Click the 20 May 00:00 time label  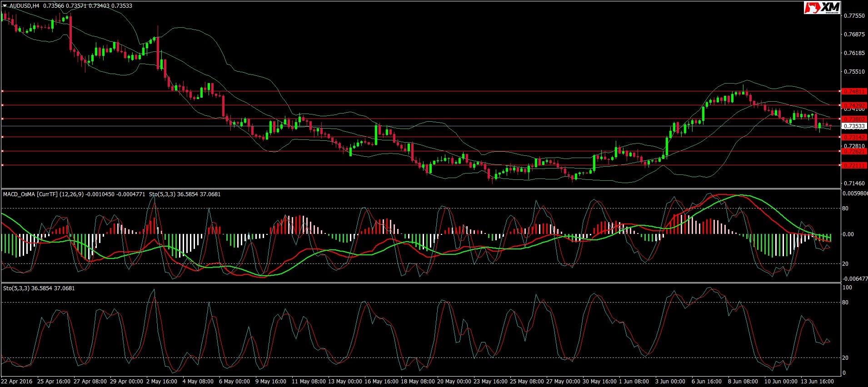tap(454, 382)
